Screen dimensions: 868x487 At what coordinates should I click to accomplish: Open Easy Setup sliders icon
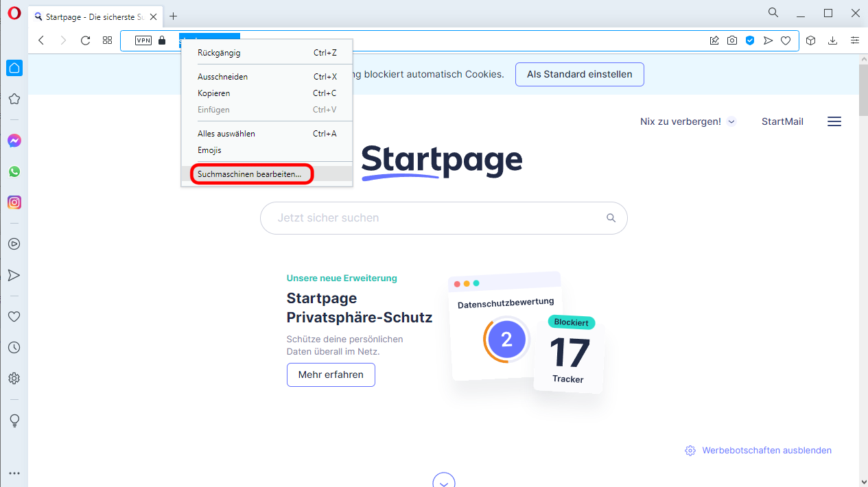854,40
